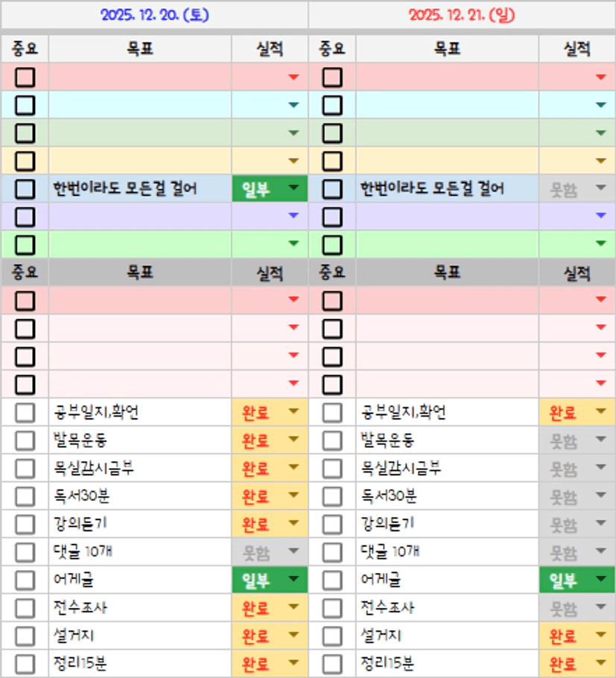Select the 2025. 12. 21. (일) date header

(462, 15)
